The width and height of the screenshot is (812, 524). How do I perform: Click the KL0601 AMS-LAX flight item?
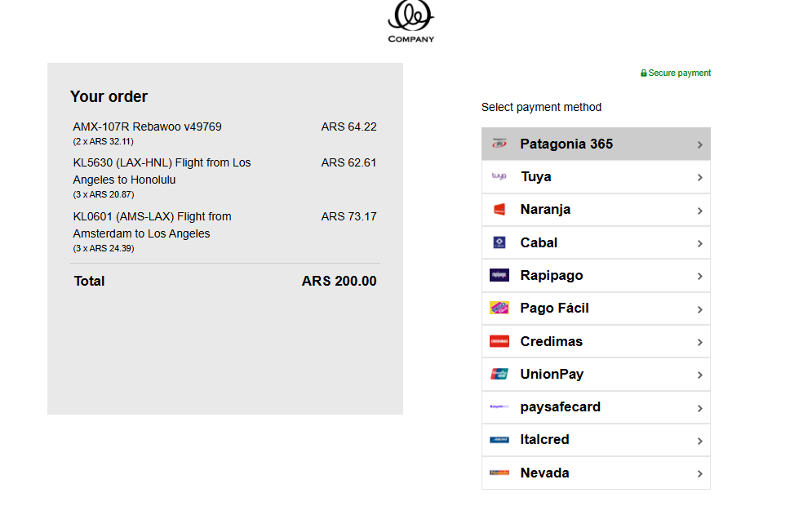coord(153,224)
